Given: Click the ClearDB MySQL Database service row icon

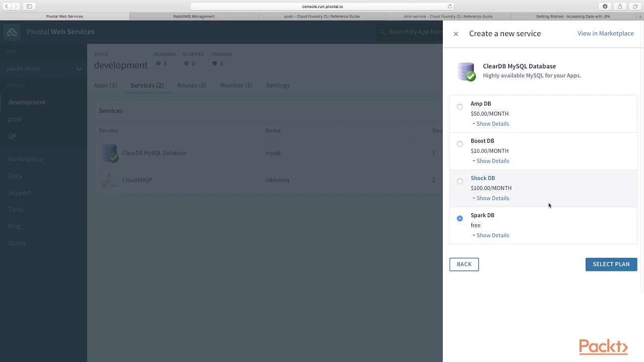Looking at the screenshot, I should tap(109, 153).
